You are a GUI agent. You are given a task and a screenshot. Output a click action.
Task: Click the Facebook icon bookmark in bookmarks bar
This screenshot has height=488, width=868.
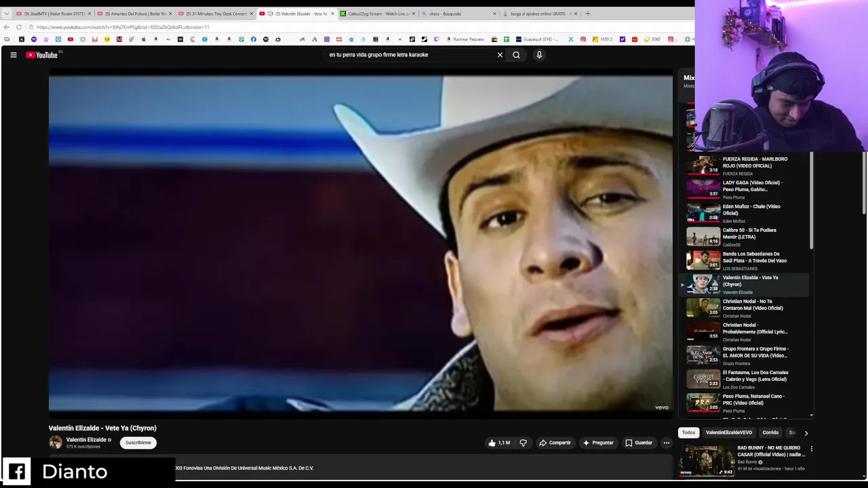pyautogui.click(x=254, y=39)
